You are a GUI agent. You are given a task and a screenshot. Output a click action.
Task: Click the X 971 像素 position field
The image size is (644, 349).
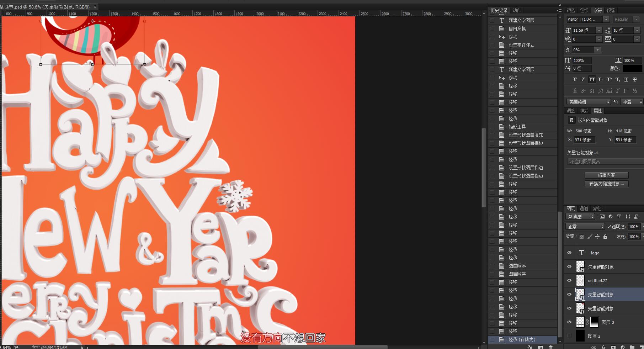point(584,140)
